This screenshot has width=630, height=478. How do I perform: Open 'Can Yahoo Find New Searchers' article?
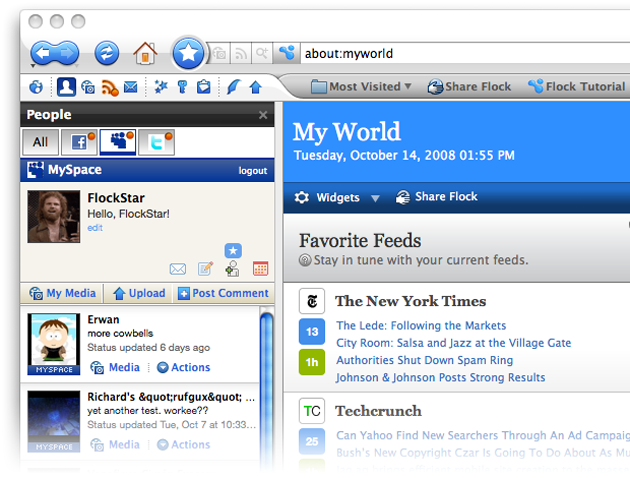coord(483,435)
